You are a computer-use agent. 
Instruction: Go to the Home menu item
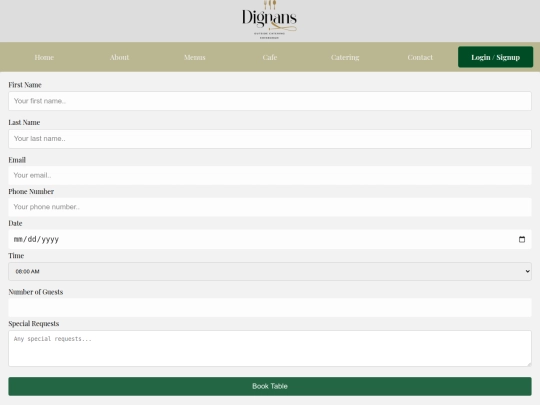coord(44,57)
